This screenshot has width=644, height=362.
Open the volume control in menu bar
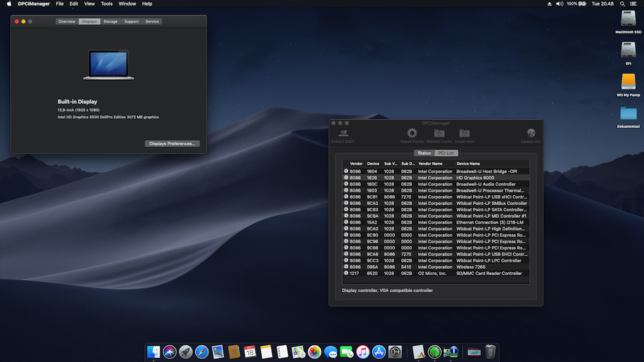coord(559,4)
